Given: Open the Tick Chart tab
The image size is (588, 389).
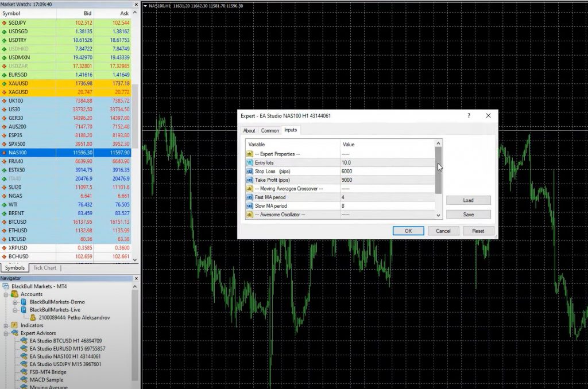Looking at the screenshot, I should (45, 268).
